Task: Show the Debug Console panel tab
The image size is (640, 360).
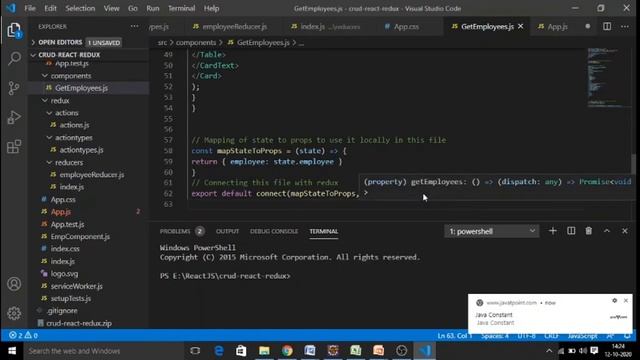Action: pyautogui.click(x=274, y=231)
